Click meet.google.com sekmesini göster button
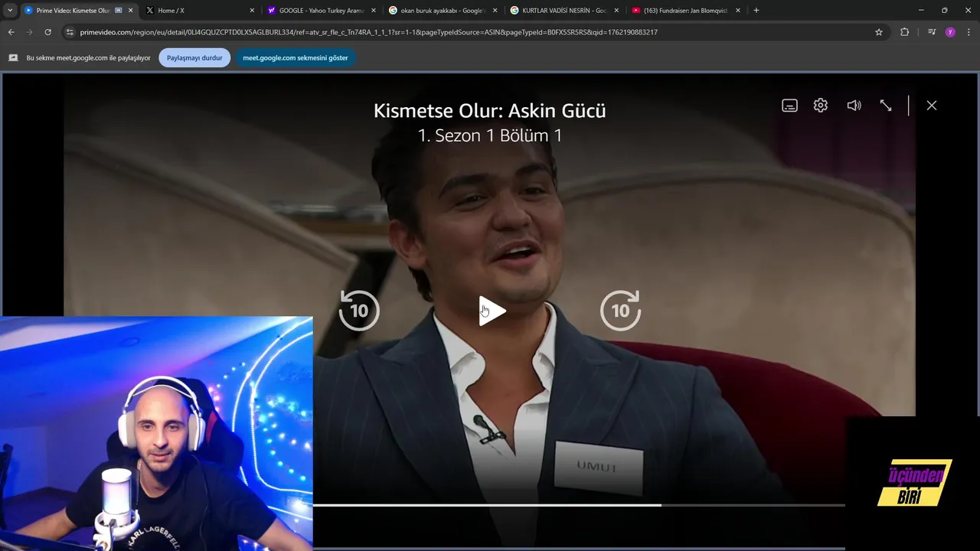Viewport: 980px width, 551px height. [x=296, y=58]
